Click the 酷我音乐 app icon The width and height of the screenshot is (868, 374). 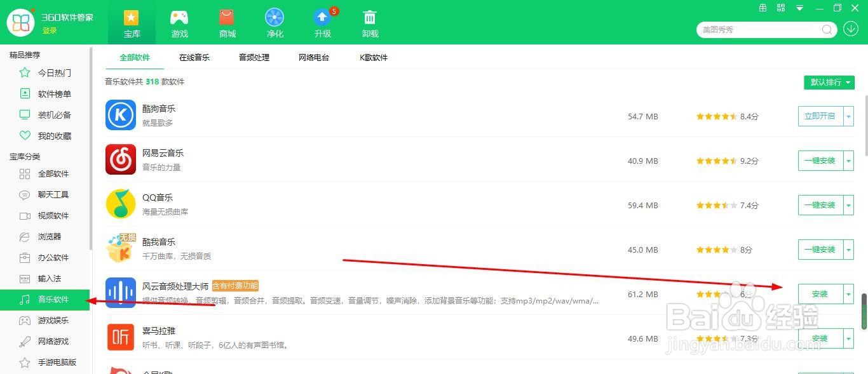121,248
